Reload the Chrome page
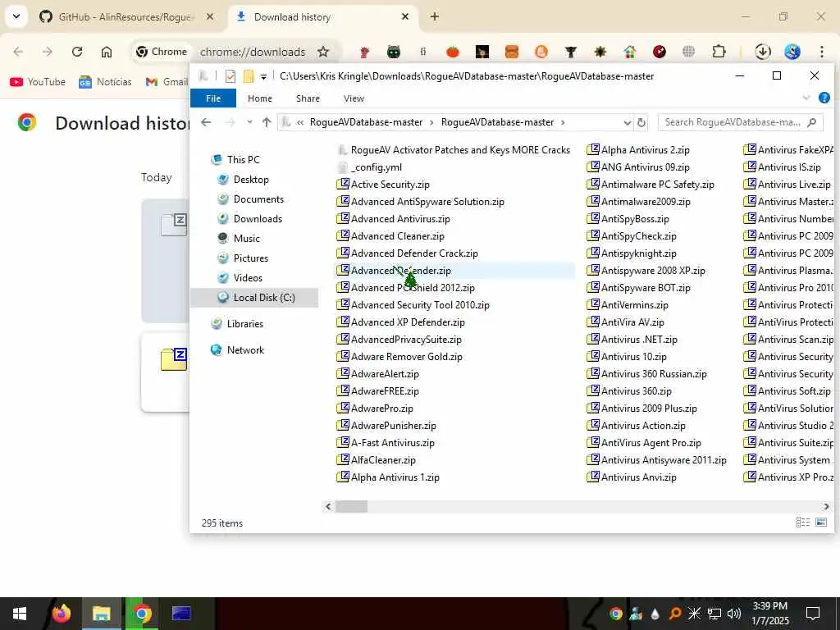Screen dimensions: 840x630 point(77,52)
